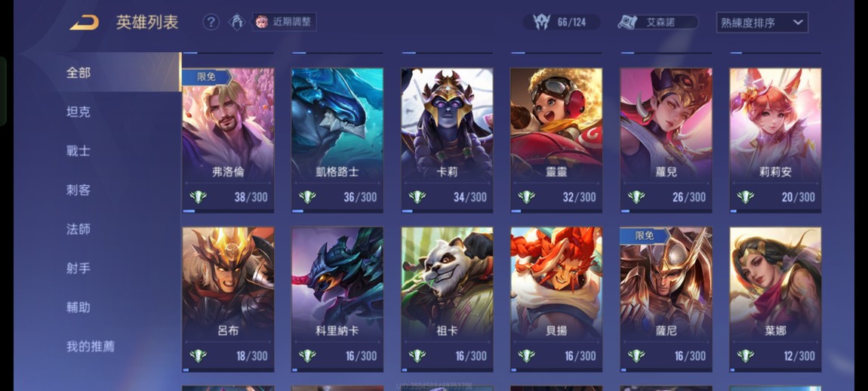The image size is (868, 391).
Task: Tap the golden back arrow icon
Action: click(84, 23)
